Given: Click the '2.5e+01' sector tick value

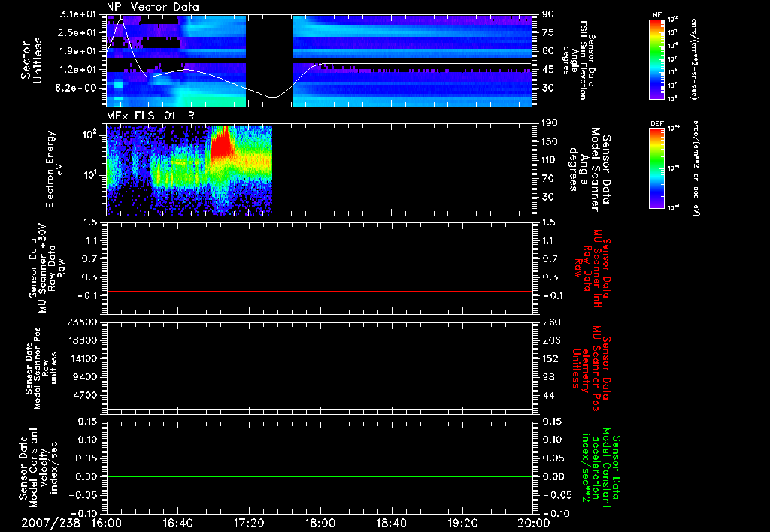Looking at the screenshot, I should coord(78,32).
